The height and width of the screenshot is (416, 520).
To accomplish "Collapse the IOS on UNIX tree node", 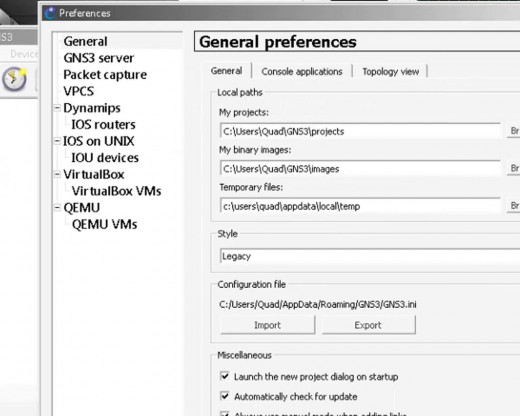I will [57, 141].
